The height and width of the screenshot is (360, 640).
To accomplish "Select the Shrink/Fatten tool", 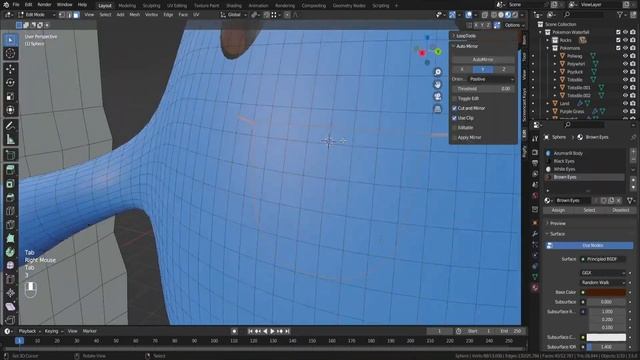I will coord(10,293).
